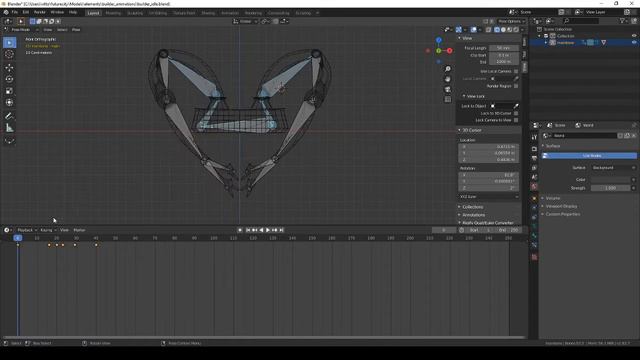The width and height of the screenshot is (640, 360).
Task: Switch to material preview shading
Action: pyautogui.click(x=509, y=29)
